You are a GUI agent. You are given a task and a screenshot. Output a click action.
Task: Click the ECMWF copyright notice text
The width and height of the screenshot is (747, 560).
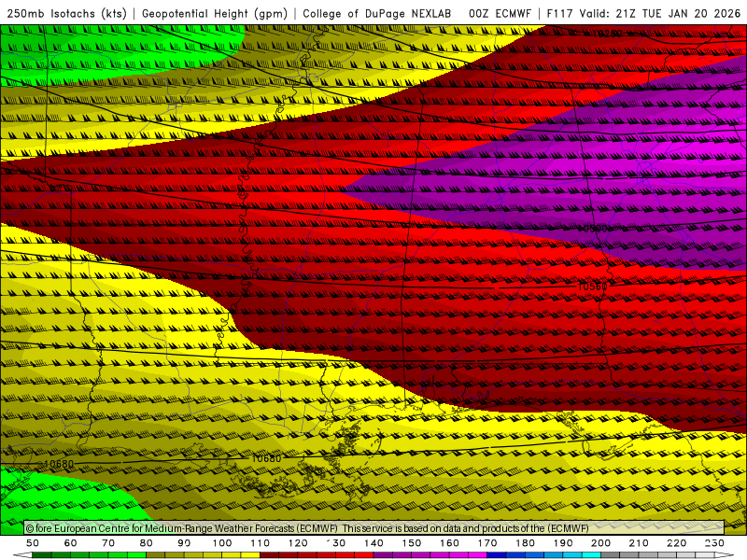coord(307,528)
